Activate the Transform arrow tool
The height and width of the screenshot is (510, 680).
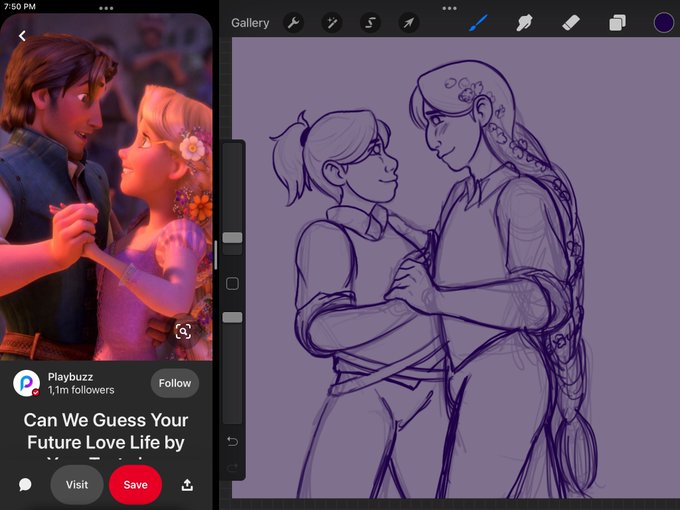409,23
